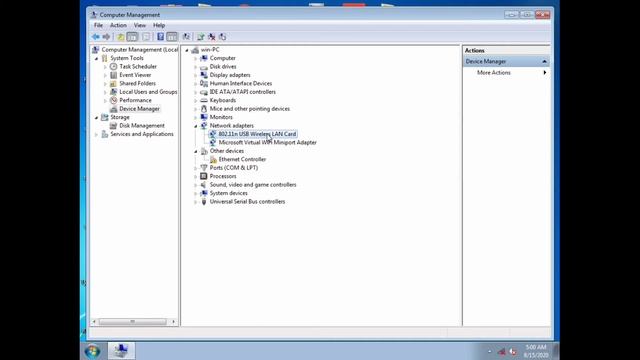Click the Display adapters icon
This screenshot has height=360, width=640.
[x=204, y=75]
